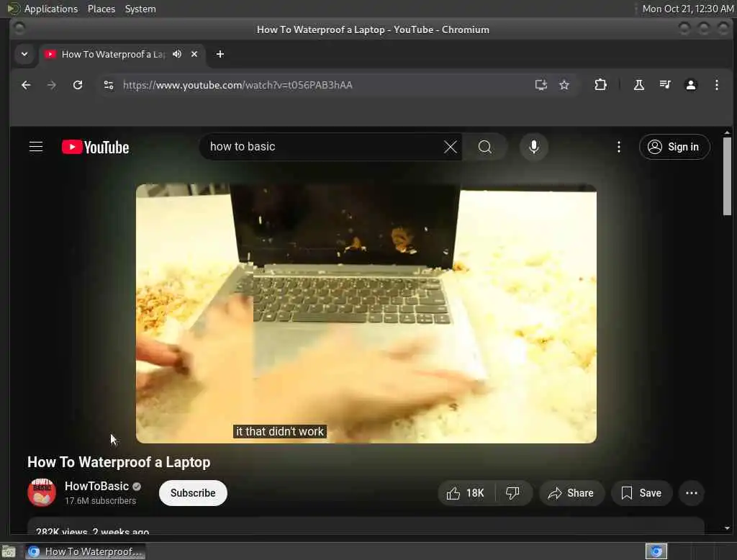Open a new tab with plus
737x560 pixels.
point(220,54)
